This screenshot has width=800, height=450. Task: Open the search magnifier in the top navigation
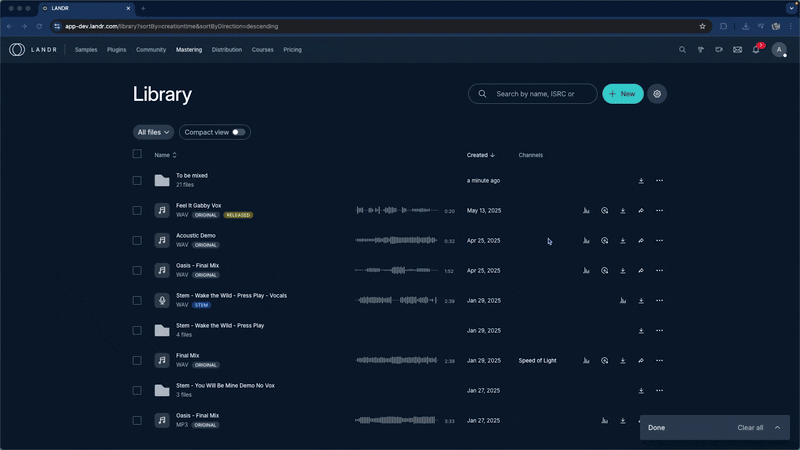(682, 49)
